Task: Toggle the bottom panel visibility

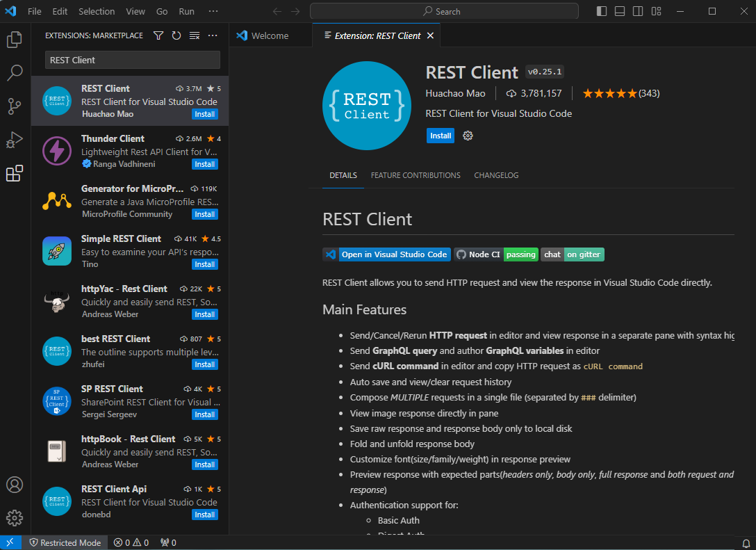Action: point(619,11)
